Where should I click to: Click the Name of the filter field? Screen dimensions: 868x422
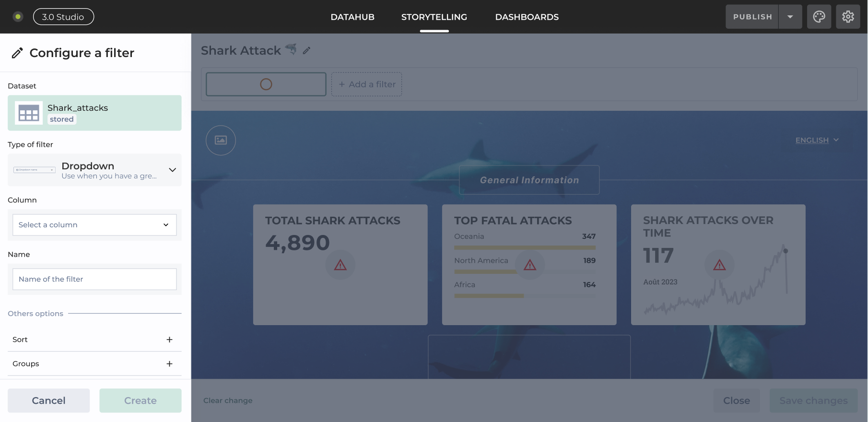[x=94, y=279]
